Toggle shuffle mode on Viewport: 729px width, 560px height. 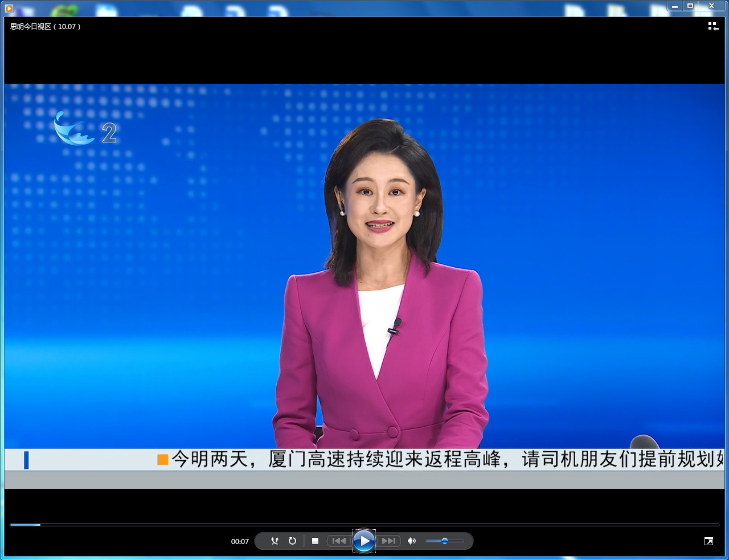[275, 541]
